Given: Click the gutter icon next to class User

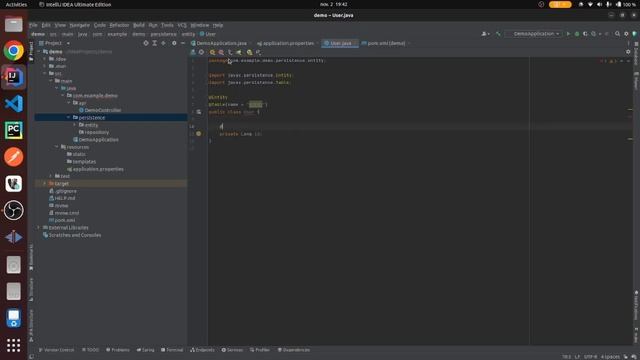Looking at the screenshot, I should [198, 112].
